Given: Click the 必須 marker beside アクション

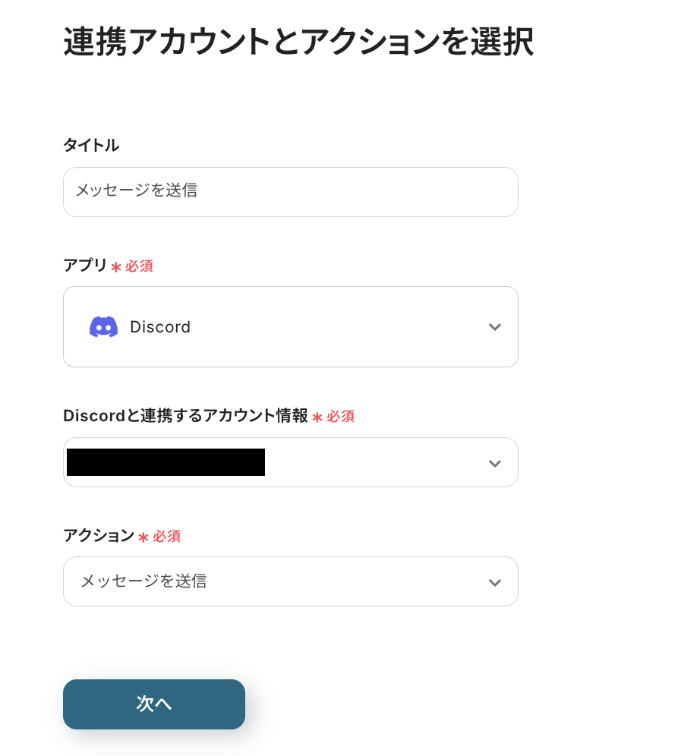Looking at the screenshot, I should click(166, 537).
